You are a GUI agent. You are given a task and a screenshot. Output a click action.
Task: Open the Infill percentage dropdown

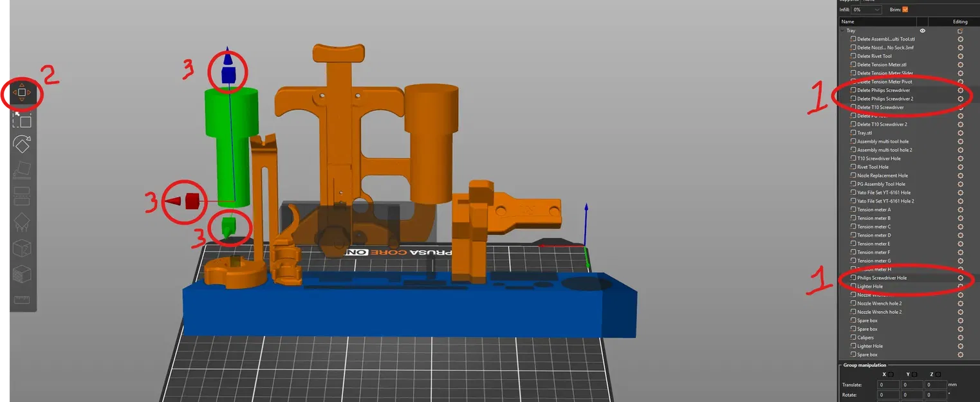coord(867,10)
